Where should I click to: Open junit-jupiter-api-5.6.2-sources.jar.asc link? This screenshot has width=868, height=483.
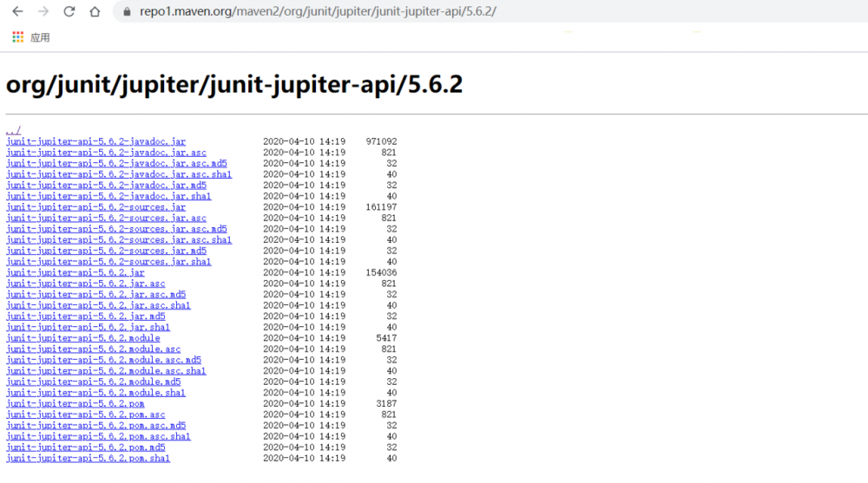[106, 218]
